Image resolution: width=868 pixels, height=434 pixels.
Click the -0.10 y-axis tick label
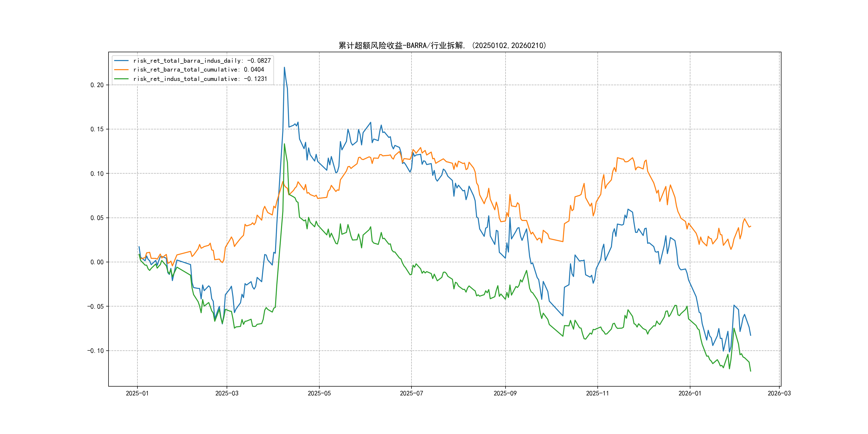tap(95, 351)
